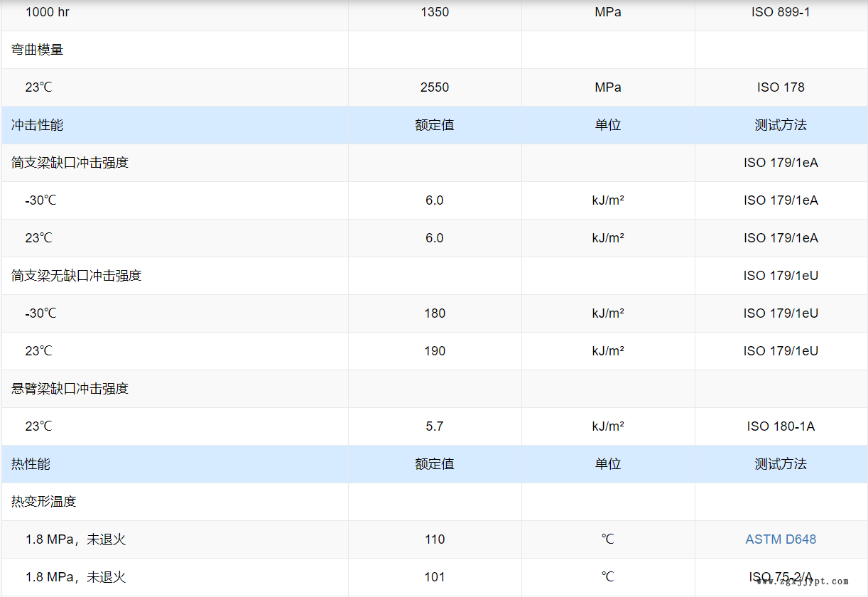Click kJ/m² in the 23℃ 6.0 row
The height and width of the screenshot is (597, 868).
click(608, 238)
